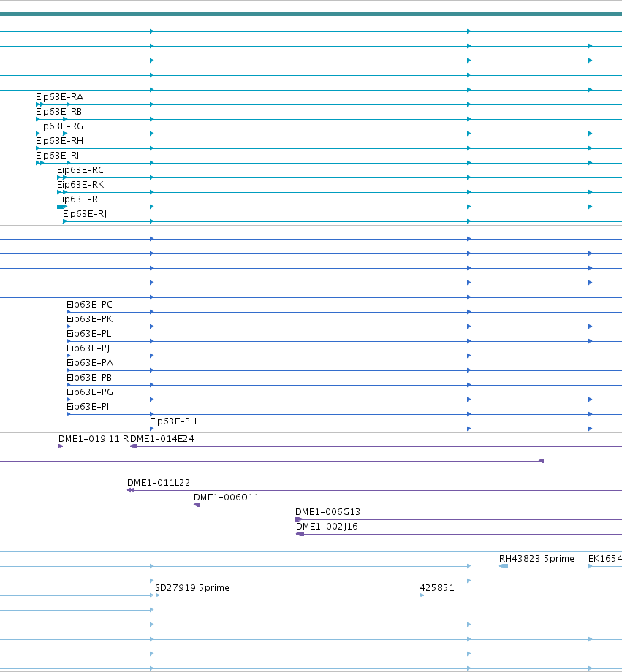Select the Eip63E-PB protein label

(x=89, y=378)
